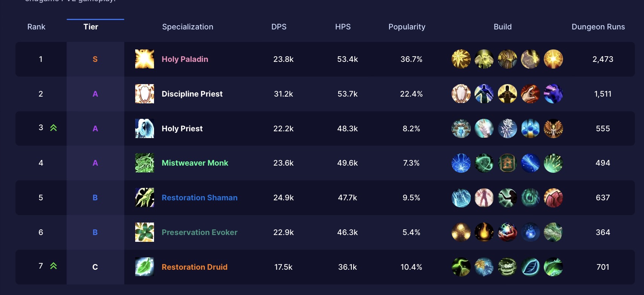
Task: Sort by the Popularity column header
Action: coord(407,27)
